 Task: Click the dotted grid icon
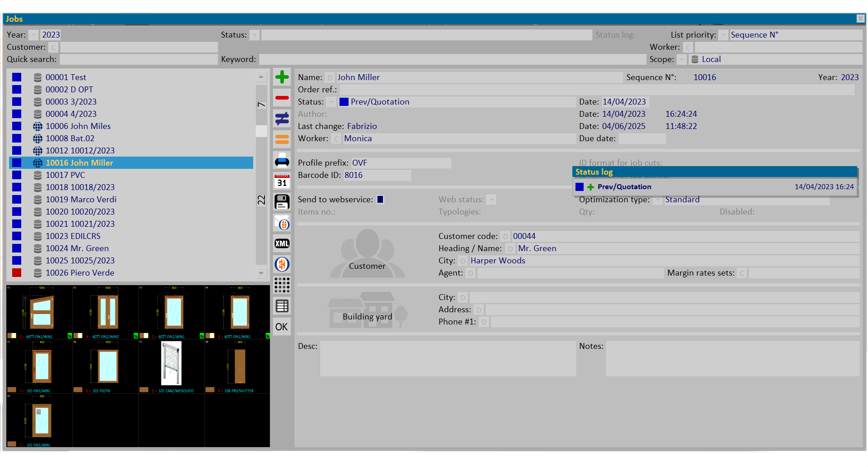[x=282, y=285]
